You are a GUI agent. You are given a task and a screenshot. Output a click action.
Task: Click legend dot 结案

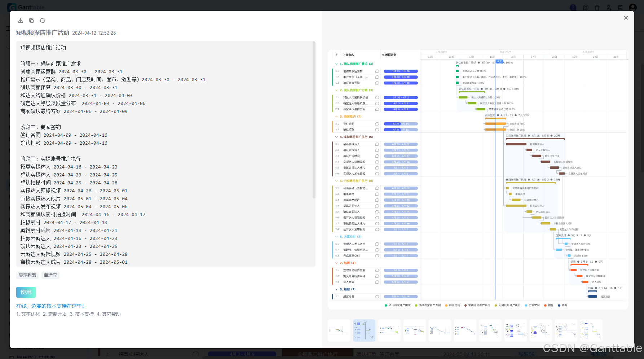(x=559, y=305)
